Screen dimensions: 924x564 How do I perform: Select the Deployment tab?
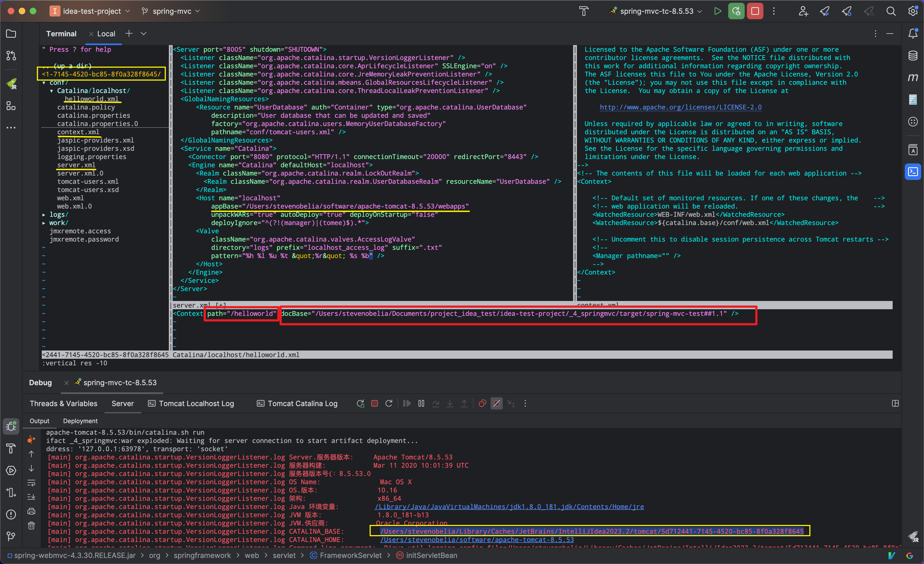click(x=80, y=421)
